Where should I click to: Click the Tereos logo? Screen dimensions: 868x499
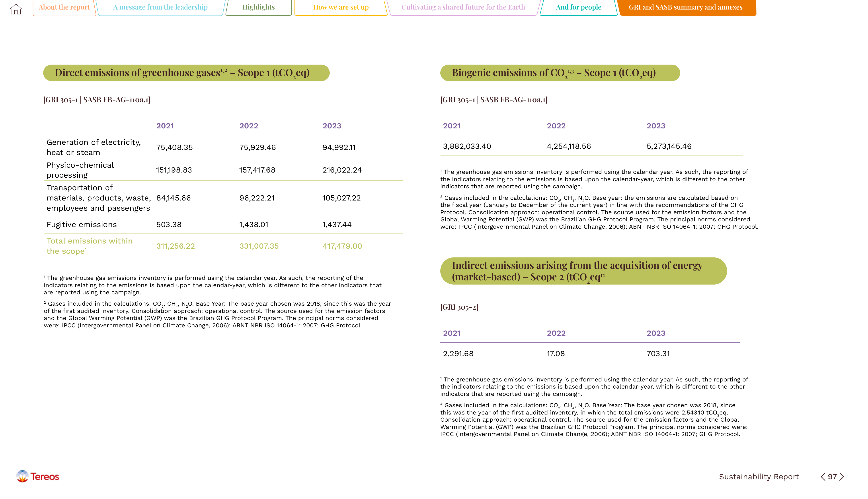click(x=38, y=476)
